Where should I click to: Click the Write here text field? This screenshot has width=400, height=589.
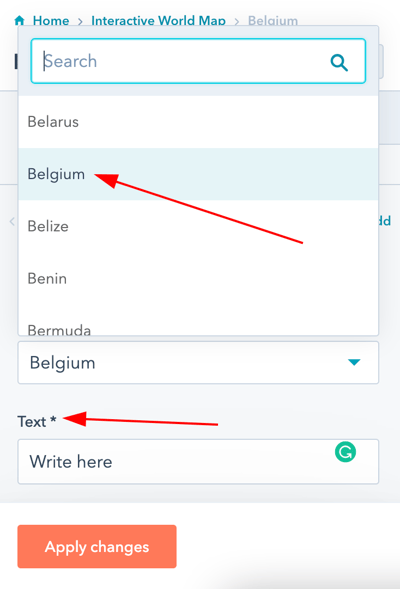198,461
